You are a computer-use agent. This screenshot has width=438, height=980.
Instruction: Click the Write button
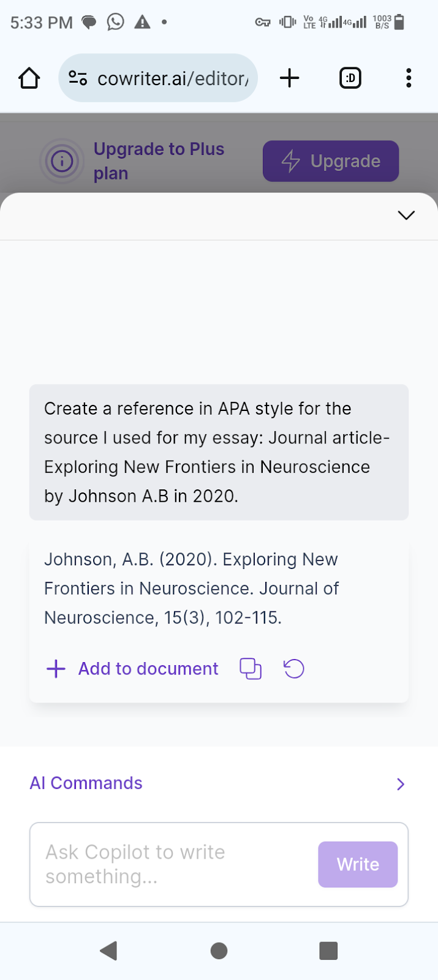click(358, 864)
